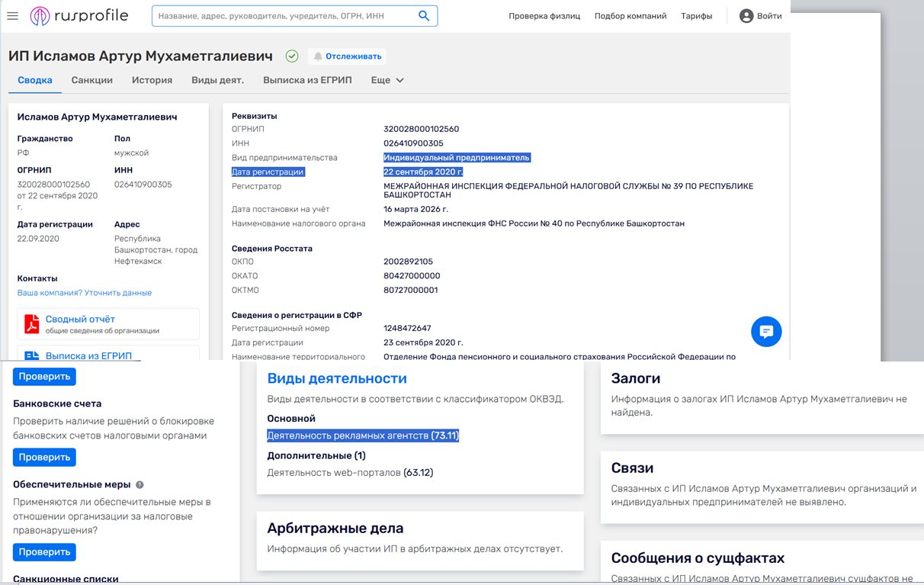Open the hamburger menu

[12, 16]
